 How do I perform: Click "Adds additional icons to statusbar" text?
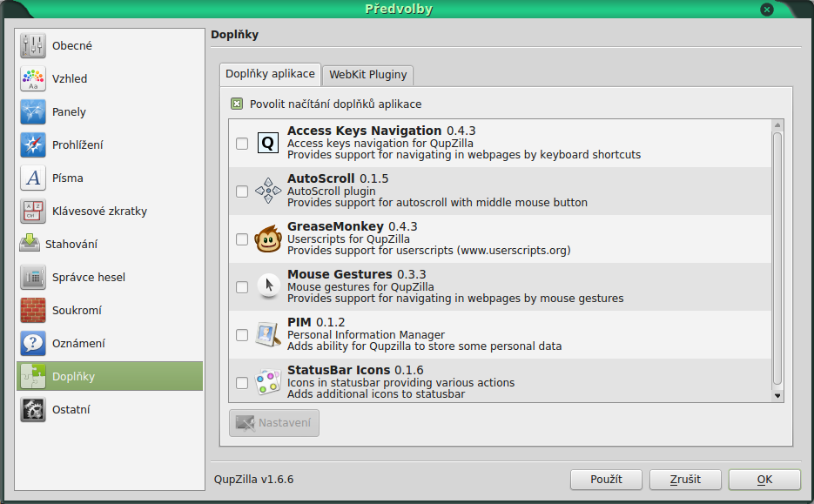click(x=376, y=394)
